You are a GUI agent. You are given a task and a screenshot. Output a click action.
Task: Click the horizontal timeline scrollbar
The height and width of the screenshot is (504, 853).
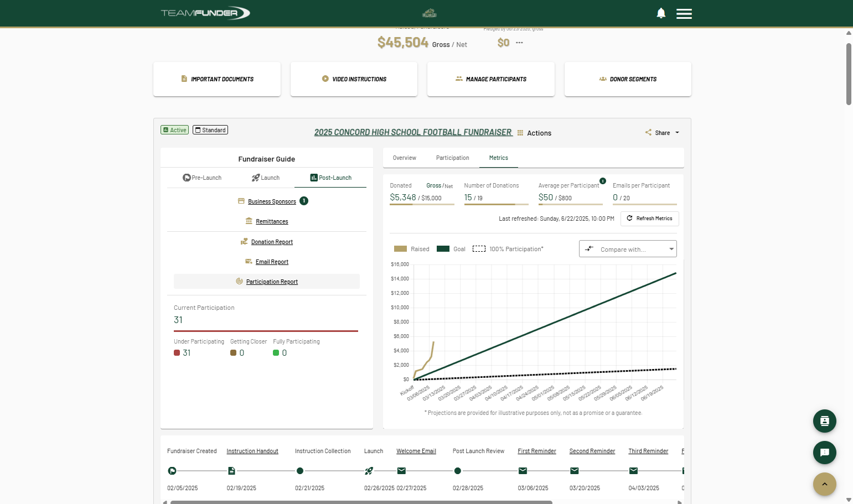tap(361, 502)
